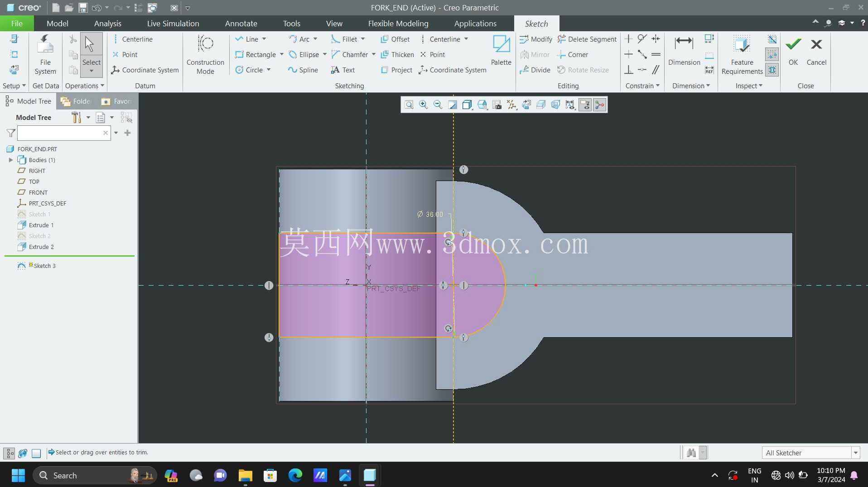Open the Analysis ribbon tab

108,24
